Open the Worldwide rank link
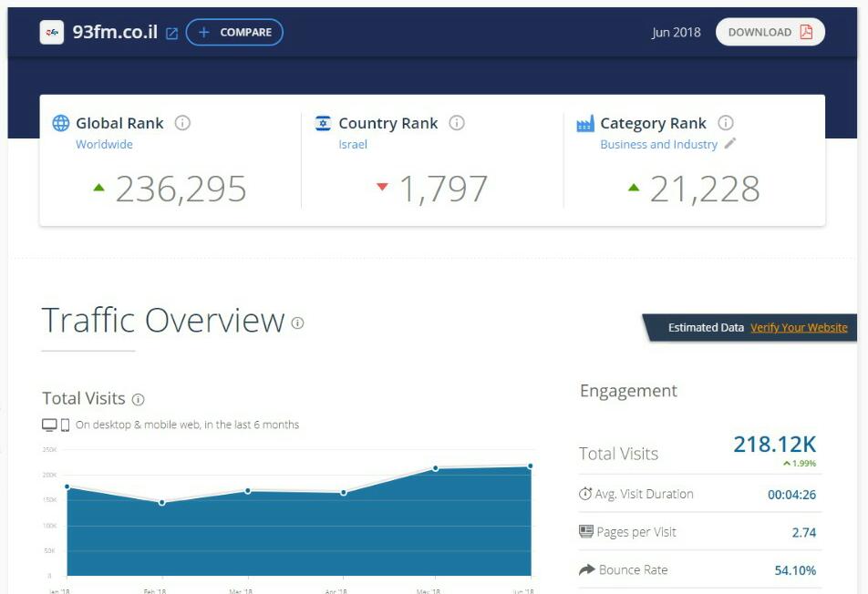Screen dimensions: 868x594 pyautogui.click(x=104, y=145)
